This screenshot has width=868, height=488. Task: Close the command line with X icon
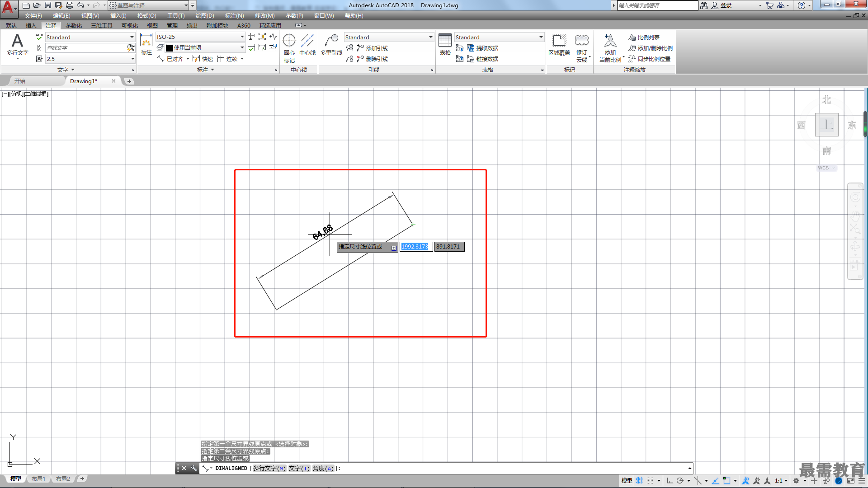click(x=184, y=468)
